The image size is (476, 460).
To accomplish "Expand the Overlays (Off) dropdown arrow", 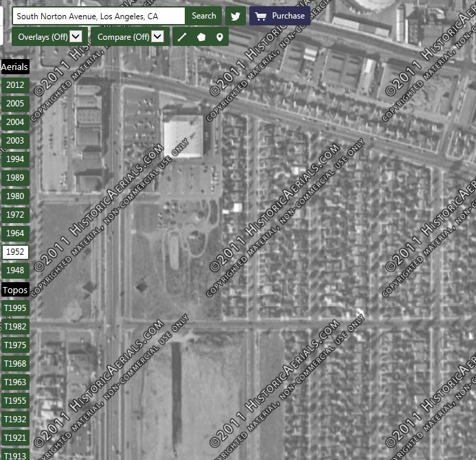I will tap(76, 36).
